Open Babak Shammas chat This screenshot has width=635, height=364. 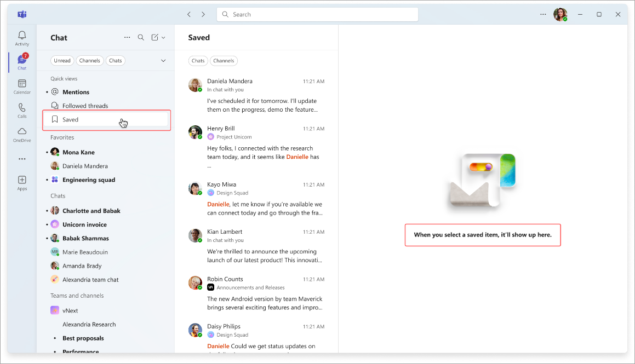tap(106, 238)
